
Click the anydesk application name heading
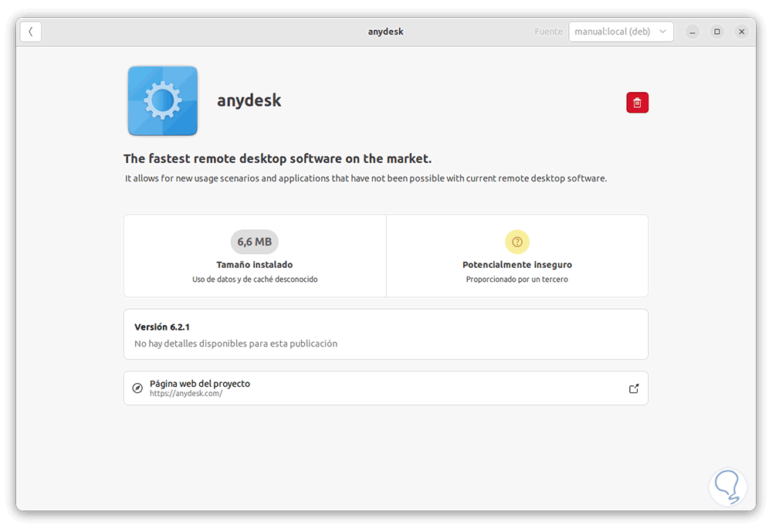pos(249,100)
